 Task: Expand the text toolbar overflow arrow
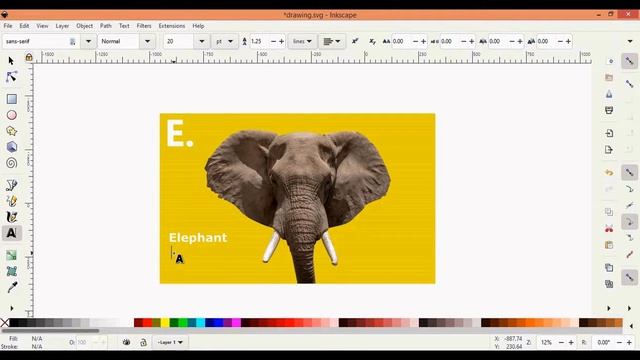[630, 41]
